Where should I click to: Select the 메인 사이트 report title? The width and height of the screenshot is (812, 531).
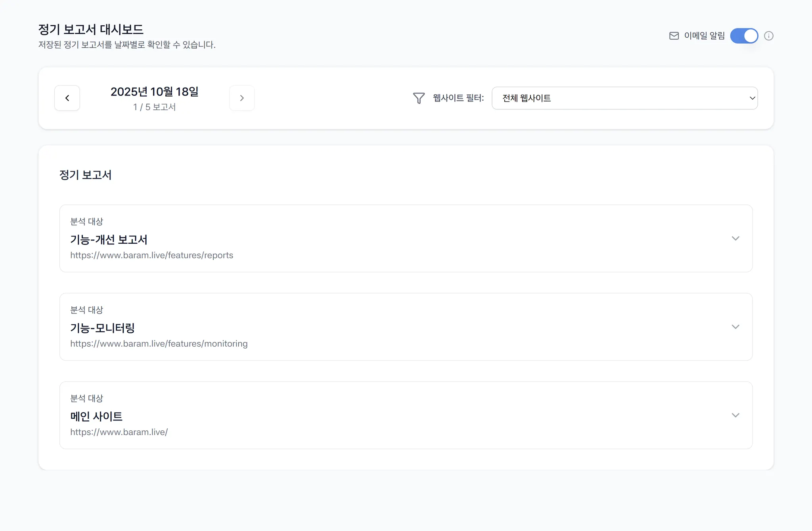[x=96, y=416]
